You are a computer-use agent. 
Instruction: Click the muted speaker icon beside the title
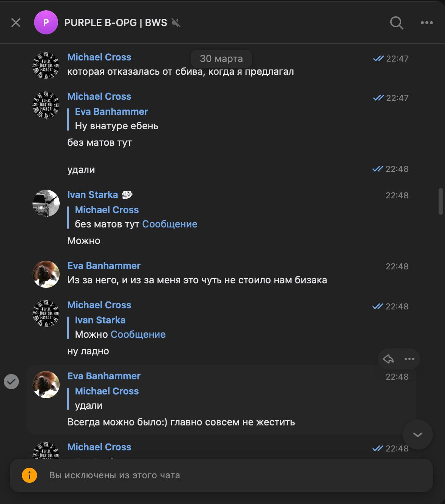tap(176, 23)
